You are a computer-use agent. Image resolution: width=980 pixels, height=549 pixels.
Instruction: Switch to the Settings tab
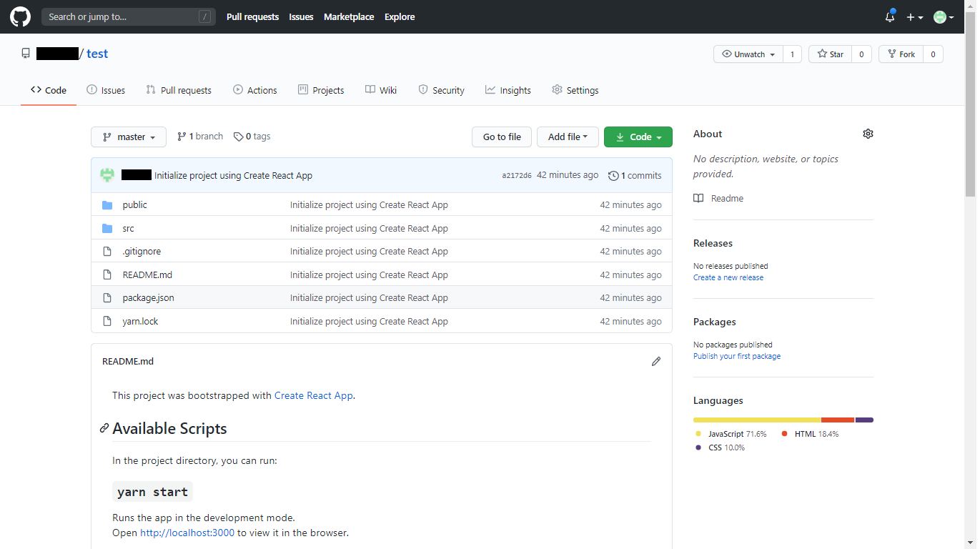575,90
